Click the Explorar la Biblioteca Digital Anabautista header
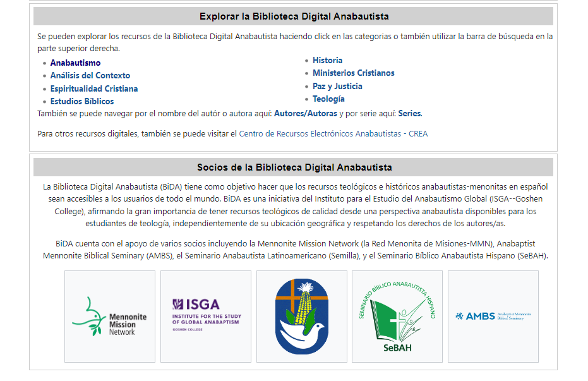Image resolution: width=588 pixels, height=381 pixels. click(294, 16)
